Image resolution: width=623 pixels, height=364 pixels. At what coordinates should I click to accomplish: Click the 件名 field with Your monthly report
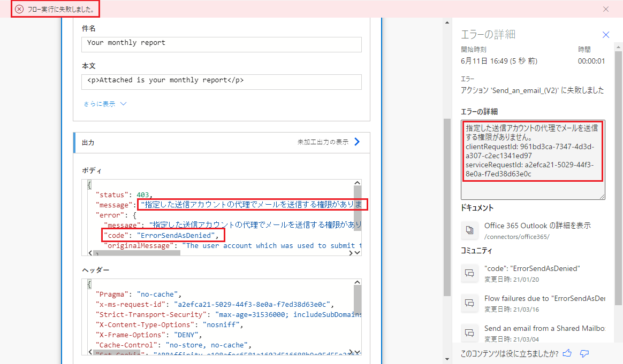pos(221,44)
